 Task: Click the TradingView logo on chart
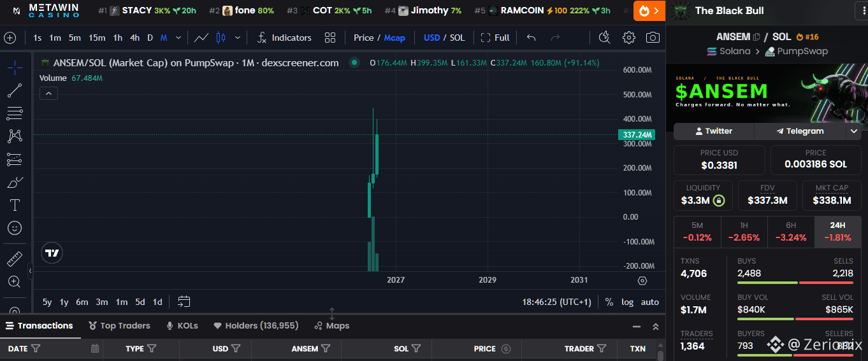(52, 253)
